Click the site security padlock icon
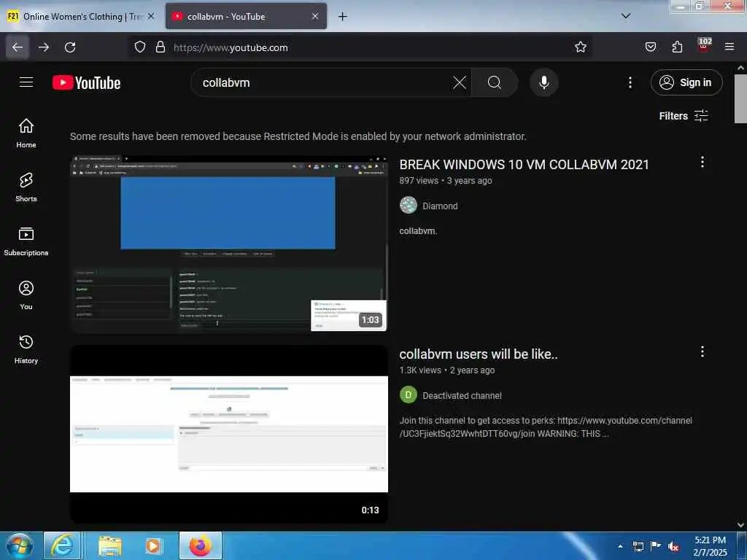This screenshot has height=560, width=747. point(160,47)
